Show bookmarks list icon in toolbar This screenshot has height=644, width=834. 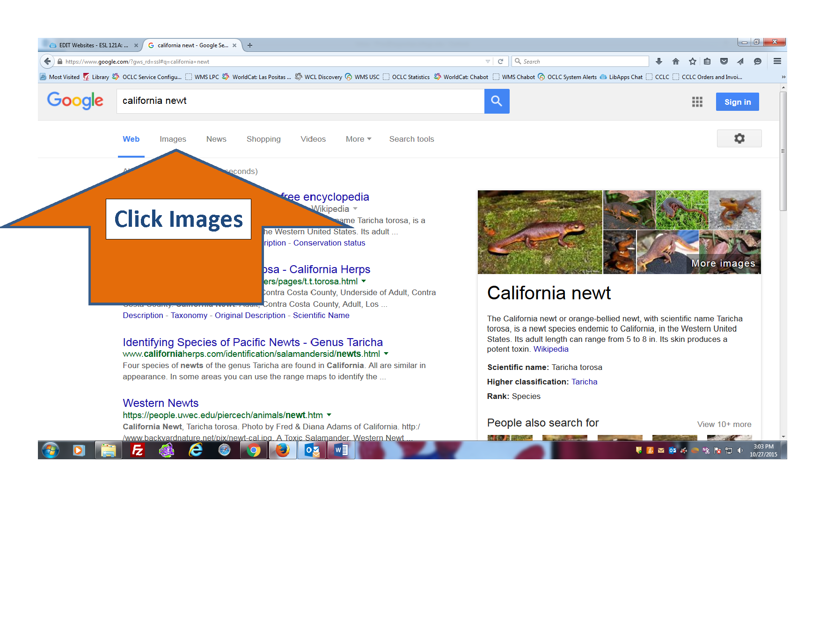[707, 61]
